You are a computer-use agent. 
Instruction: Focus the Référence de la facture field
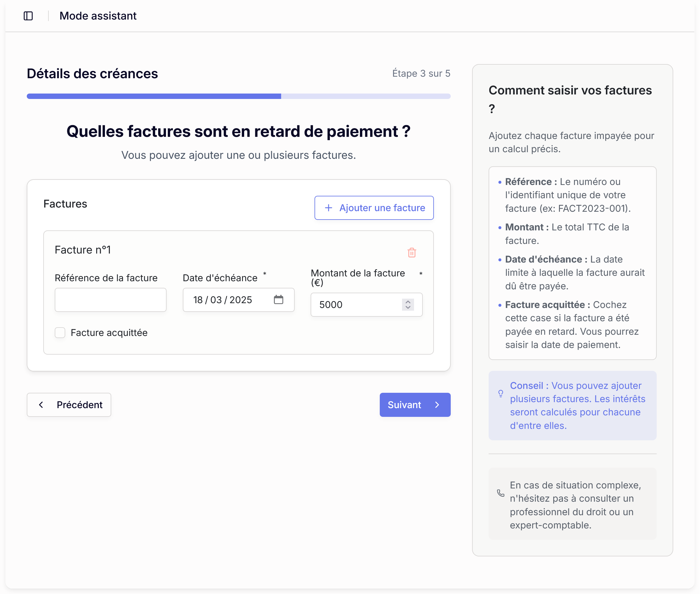coord(110,300)
